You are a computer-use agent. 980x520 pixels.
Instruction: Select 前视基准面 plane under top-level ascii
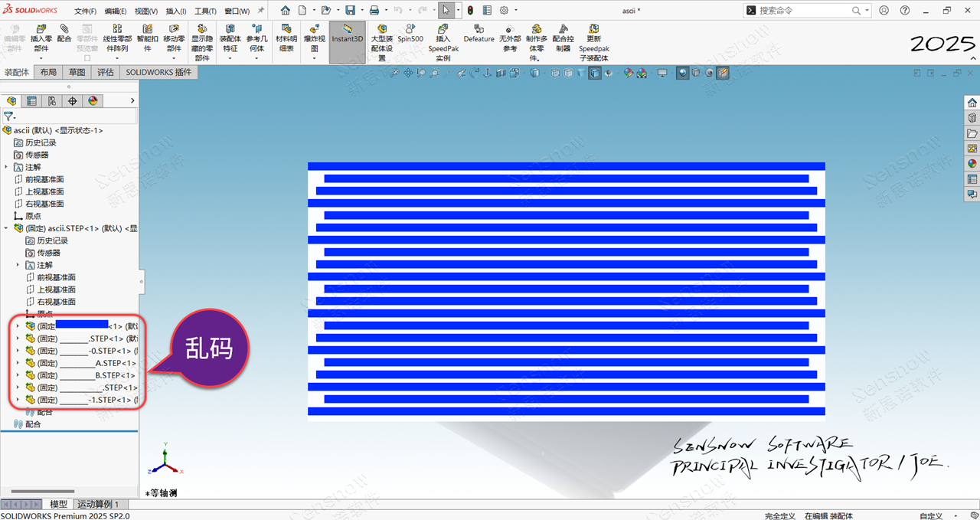click(44, 179)
